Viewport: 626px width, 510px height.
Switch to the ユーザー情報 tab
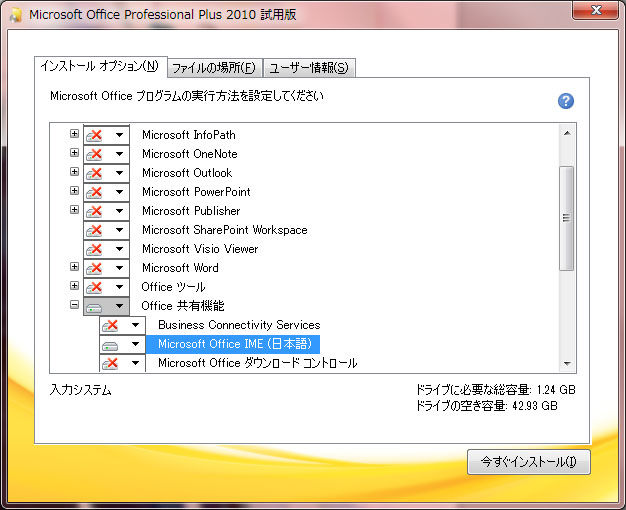309,68
